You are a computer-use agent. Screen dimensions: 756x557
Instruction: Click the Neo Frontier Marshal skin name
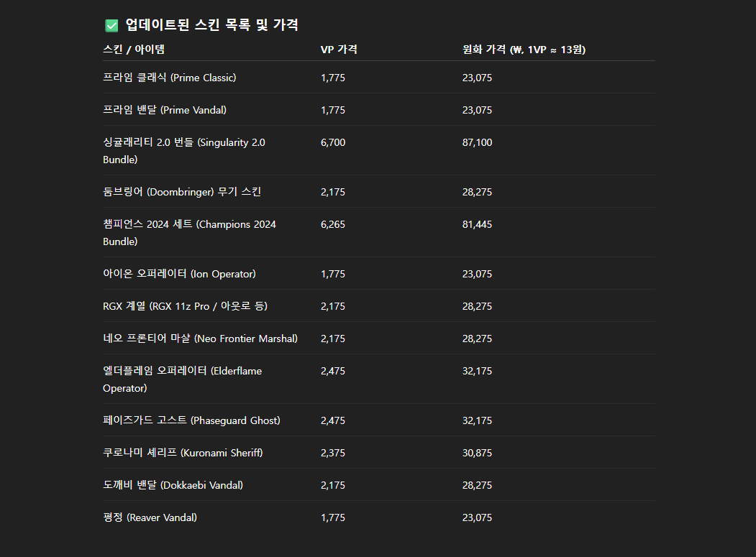coord(200,339)
